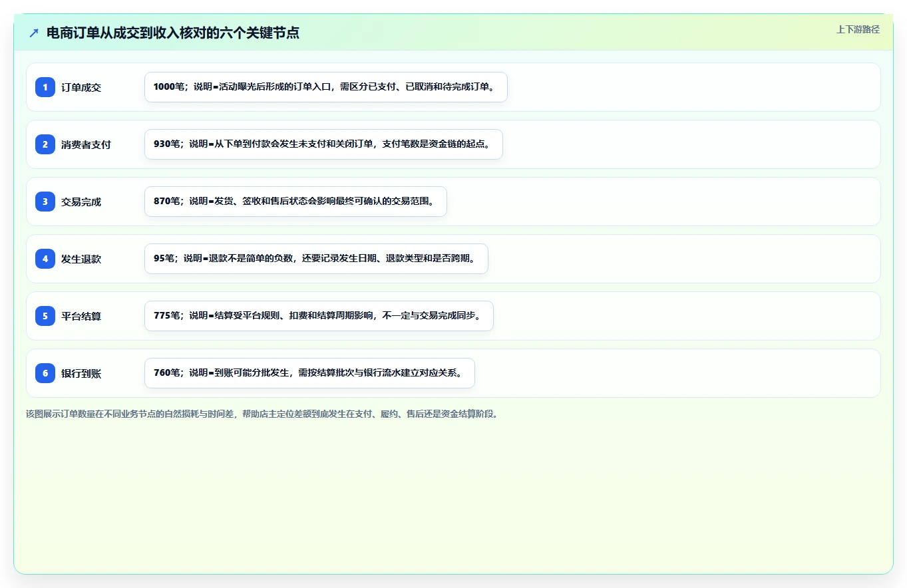The height and width of the screenshot is (588, 907).
Task: Click the number 1 badge for 订单成交
Action: [45, 86]
